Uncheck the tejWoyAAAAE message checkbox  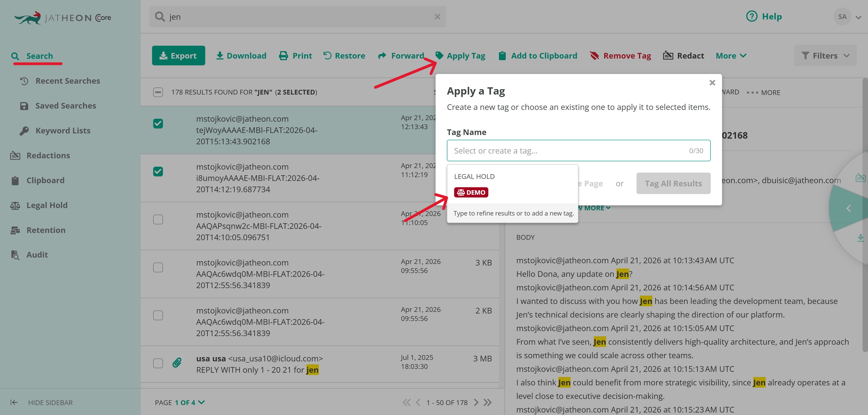tap(158, 124)
